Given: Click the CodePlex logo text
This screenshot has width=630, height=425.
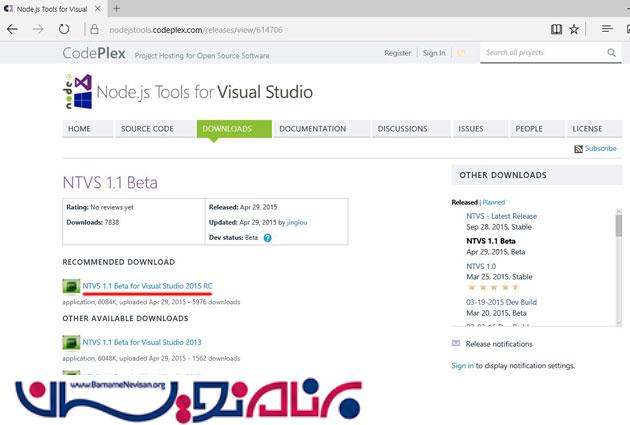Looking at the screenshot, I should click(94, 53).
